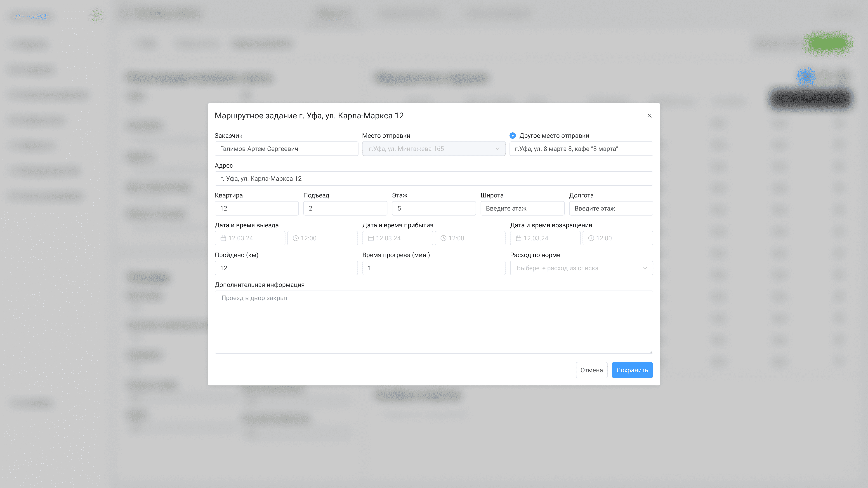Click chevron arrow of fuel norm selector
Image resolution: width=868 pixels, height=488 pixels.
click(645, 268)
